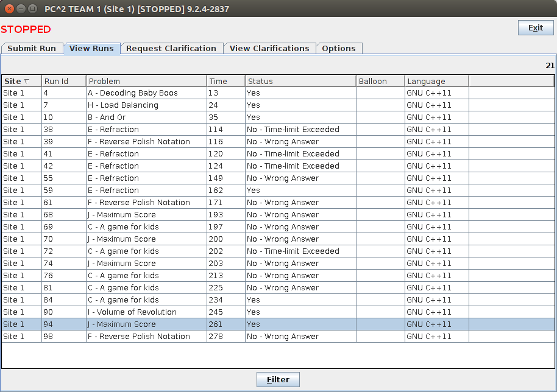Open the Options tab
The height and width of the screenshot is (392, 557).
click(339, 49)
